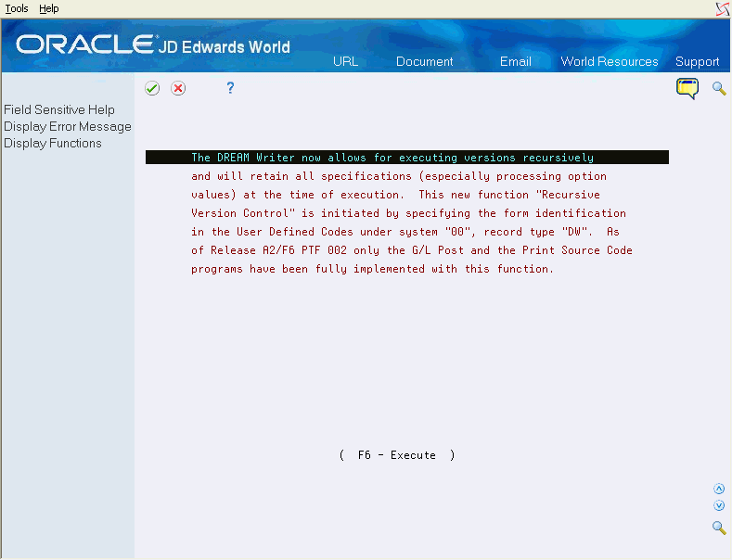Open help with the blue question mark icon
The width and height of the screenshot is (732, 560).
point(230,88)
